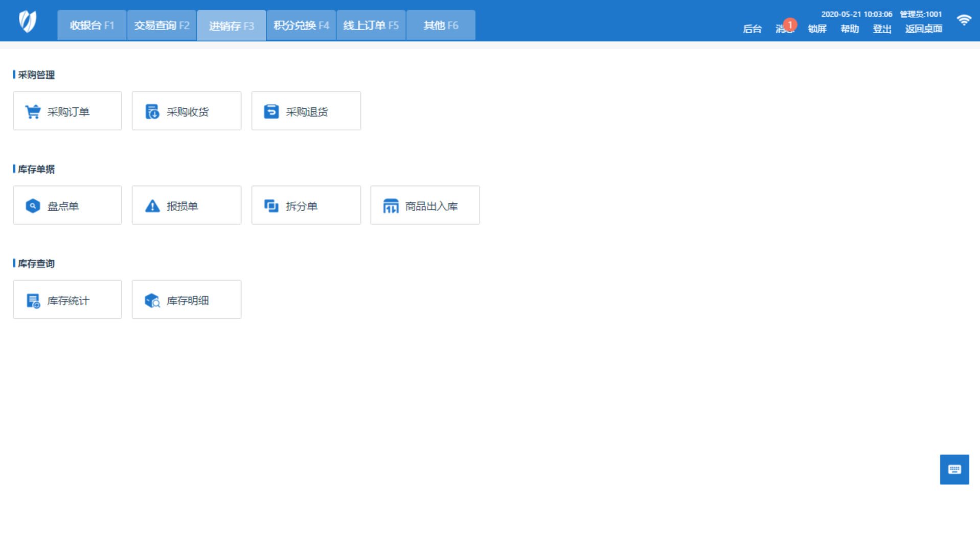View 库存统计 inventory statistics
980x552 pixels.
click(67, 299)
